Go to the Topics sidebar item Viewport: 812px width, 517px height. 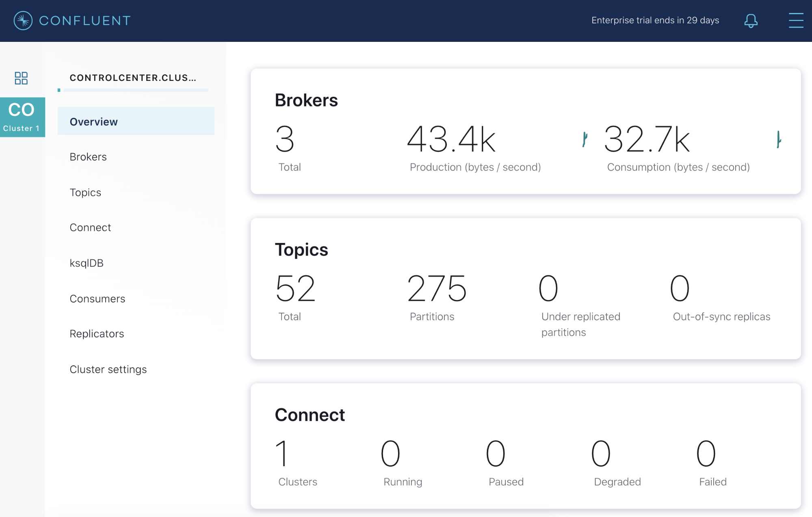pos(85,192)
